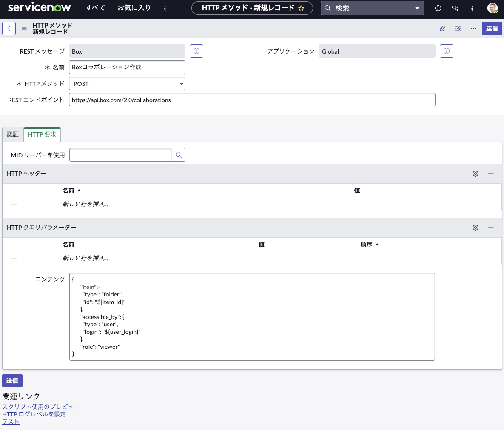
Task: Click the top-right 送信 button
Action: tap(492, 28)
